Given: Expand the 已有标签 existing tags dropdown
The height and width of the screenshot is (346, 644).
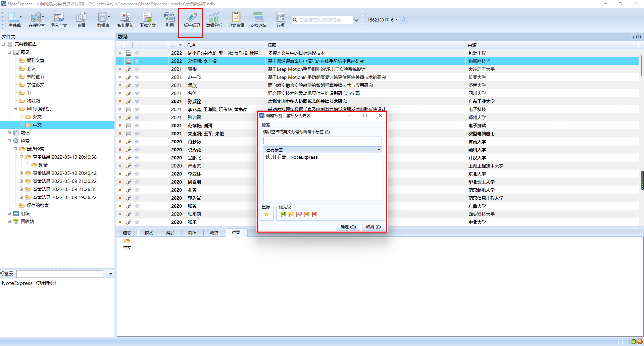Looking at the screenshot, I should 379,150.
